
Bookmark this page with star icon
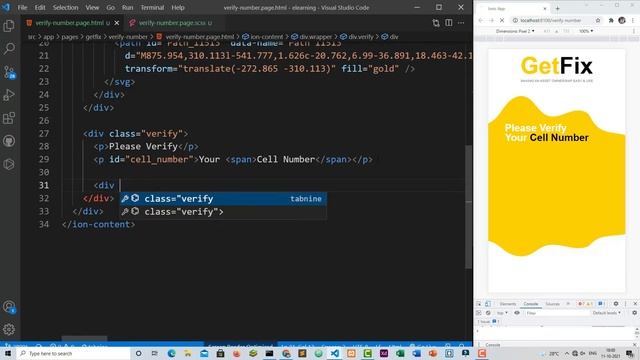coord(598,20)
